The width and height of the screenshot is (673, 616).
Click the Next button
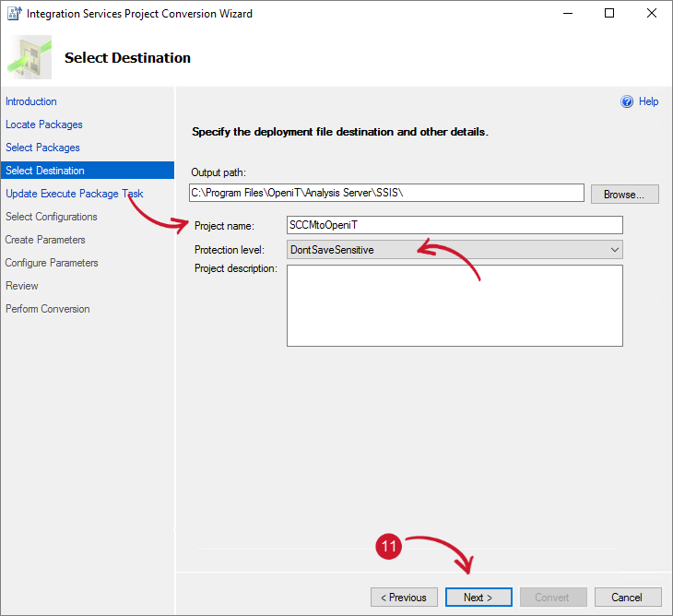click(478, 598)
